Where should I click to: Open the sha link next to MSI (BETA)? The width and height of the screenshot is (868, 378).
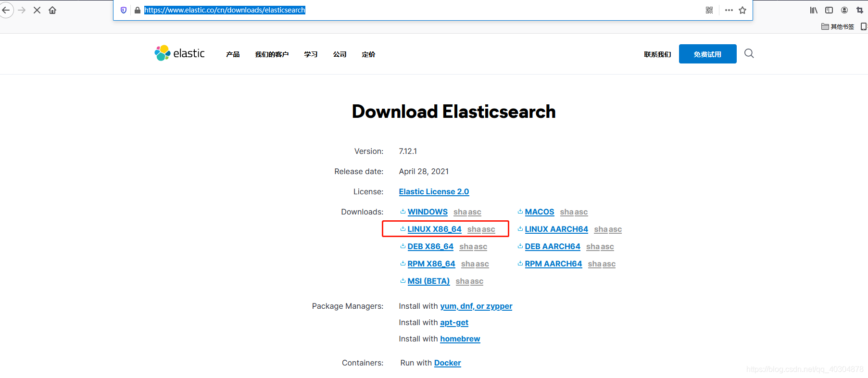pyautogui.click(x=463, y=281)
